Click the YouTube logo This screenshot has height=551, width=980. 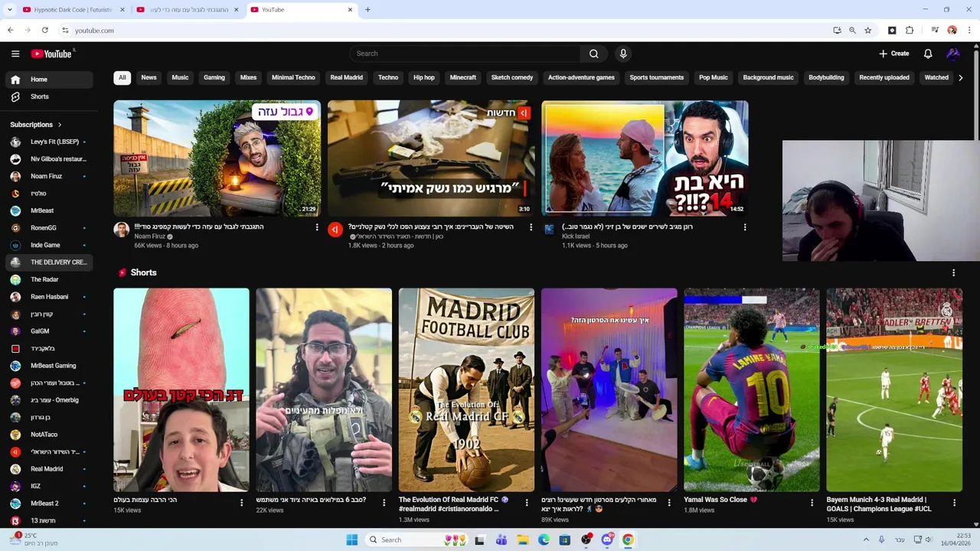(51, 54)
